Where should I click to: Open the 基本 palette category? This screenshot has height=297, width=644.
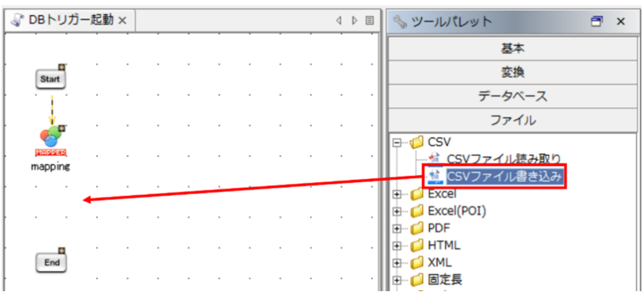512,49
